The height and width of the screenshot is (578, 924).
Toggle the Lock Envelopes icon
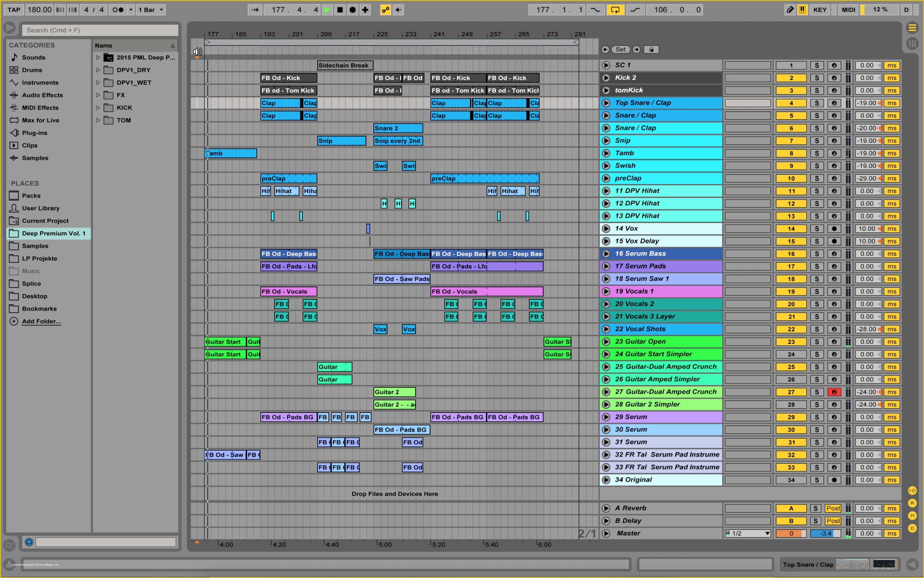tap(652, 49)
